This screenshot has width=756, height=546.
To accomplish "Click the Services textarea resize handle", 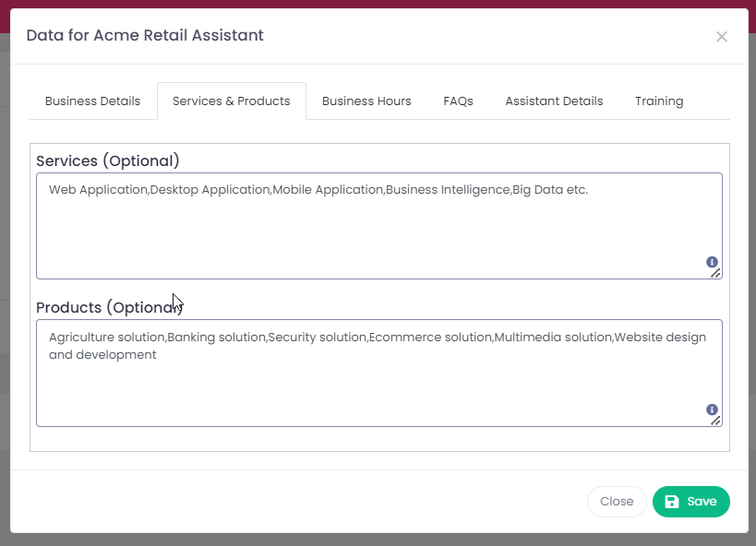I will (715, 273).
